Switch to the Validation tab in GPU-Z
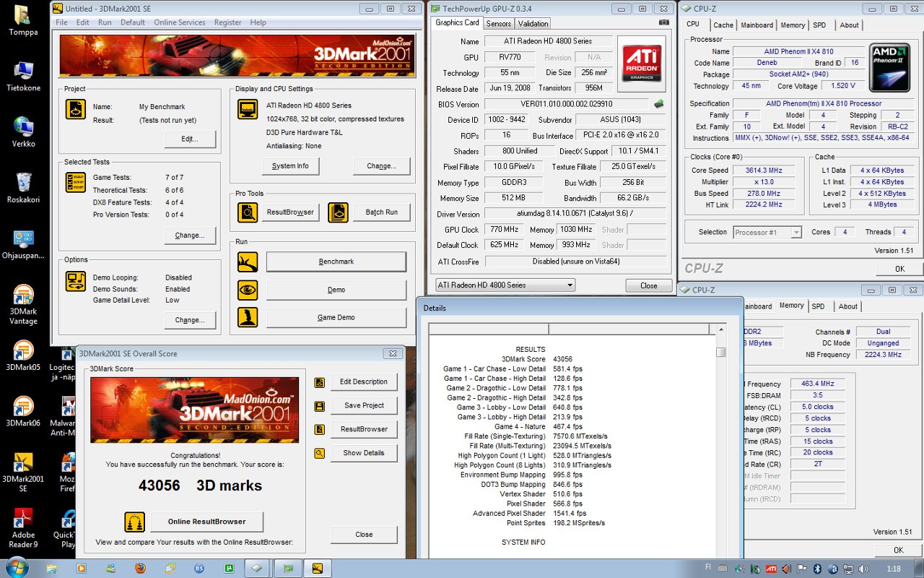 point(533,23)
